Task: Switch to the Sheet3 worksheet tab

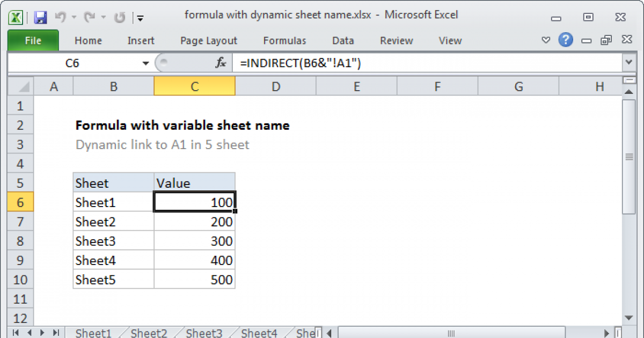Action: pos(204,333)
